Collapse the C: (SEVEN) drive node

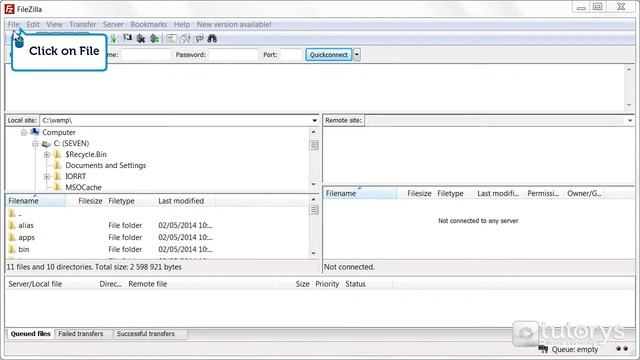[35, 144]
